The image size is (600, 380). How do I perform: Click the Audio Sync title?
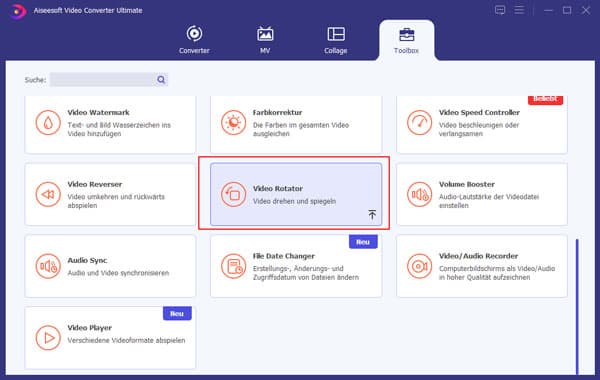pyautogui.click(x=87, y=260)
